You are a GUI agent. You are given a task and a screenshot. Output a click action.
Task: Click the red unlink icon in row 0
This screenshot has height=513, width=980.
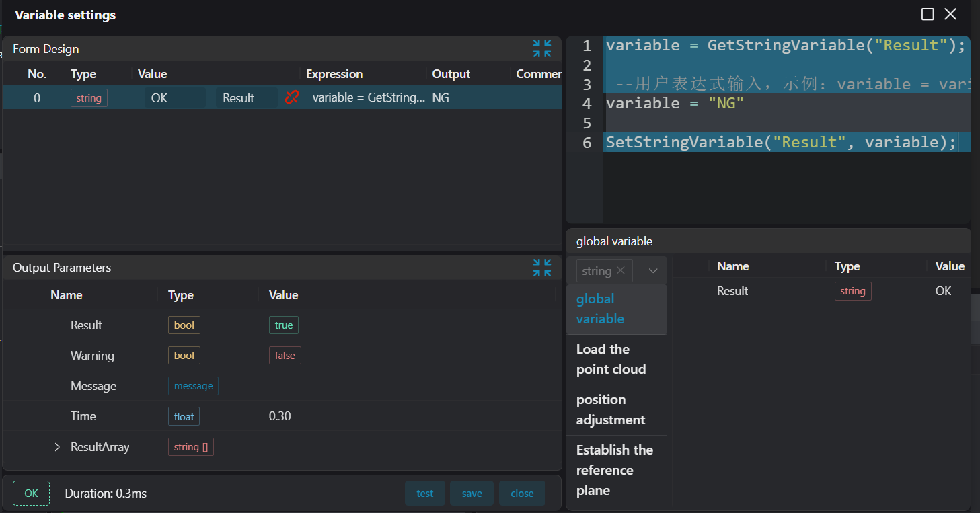292,97
